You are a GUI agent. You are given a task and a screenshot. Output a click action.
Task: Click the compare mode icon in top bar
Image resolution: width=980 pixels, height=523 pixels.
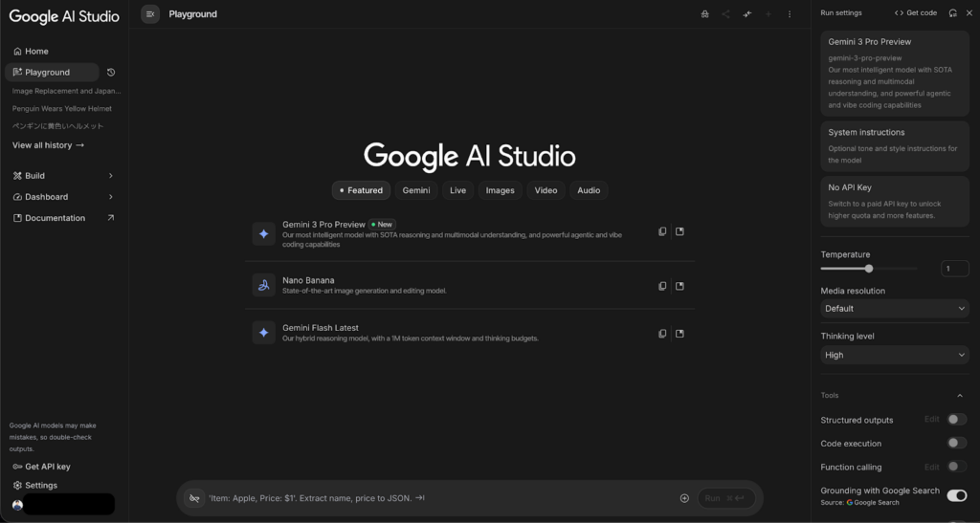pyautogui.click(x=746, y=14)
